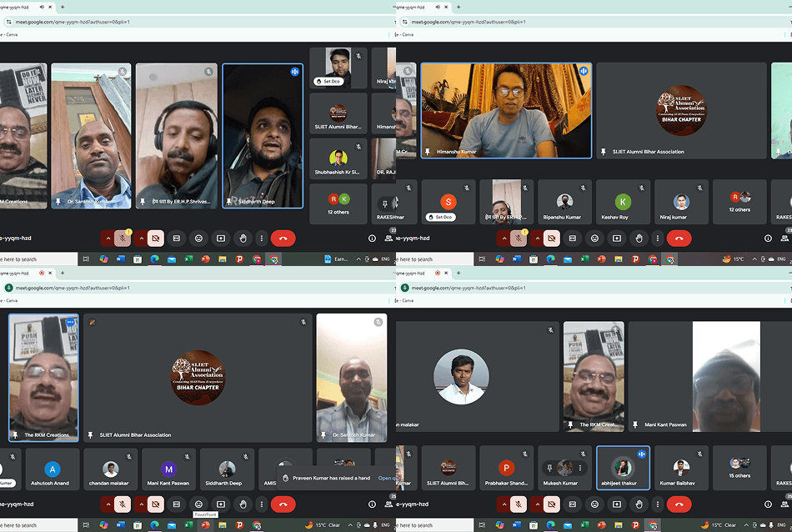
Task: Toggle the microphone in the top-left Meet window
Action: 123,238
